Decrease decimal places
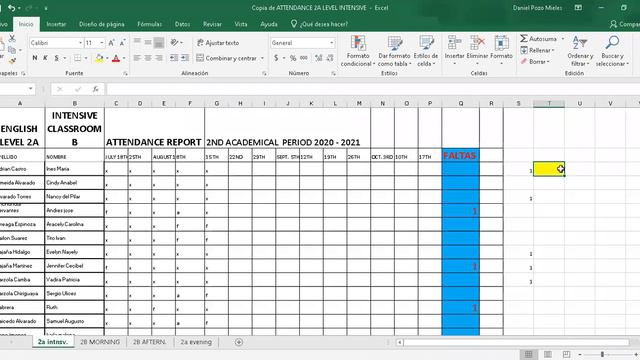 point(330,58)
